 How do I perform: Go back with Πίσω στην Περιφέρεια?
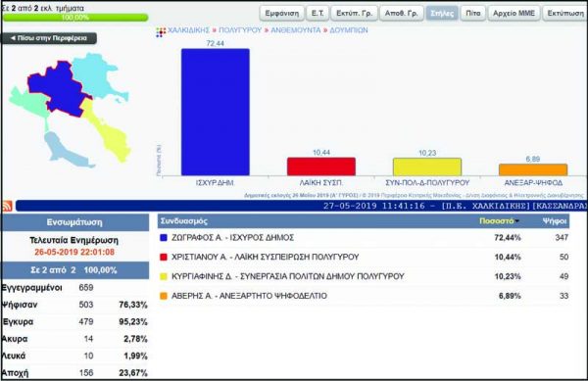49,38
